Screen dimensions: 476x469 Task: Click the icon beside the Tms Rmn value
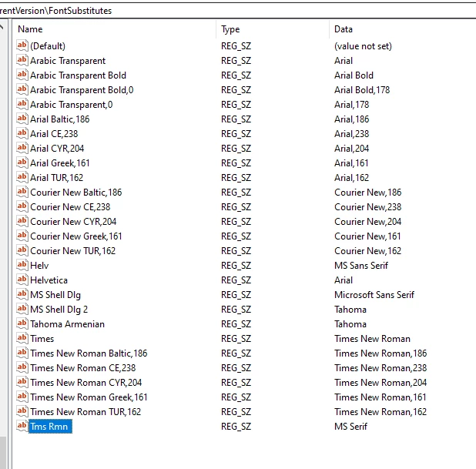22,426
